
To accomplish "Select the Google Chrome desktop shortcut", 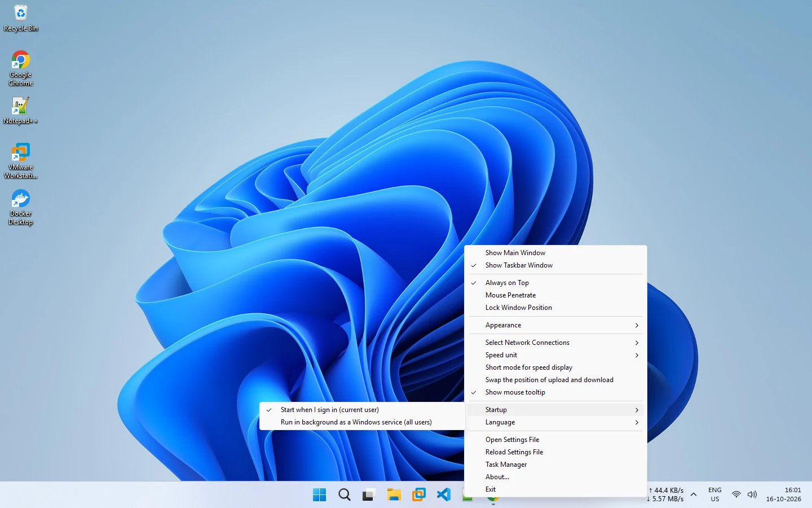I will 21,69.
